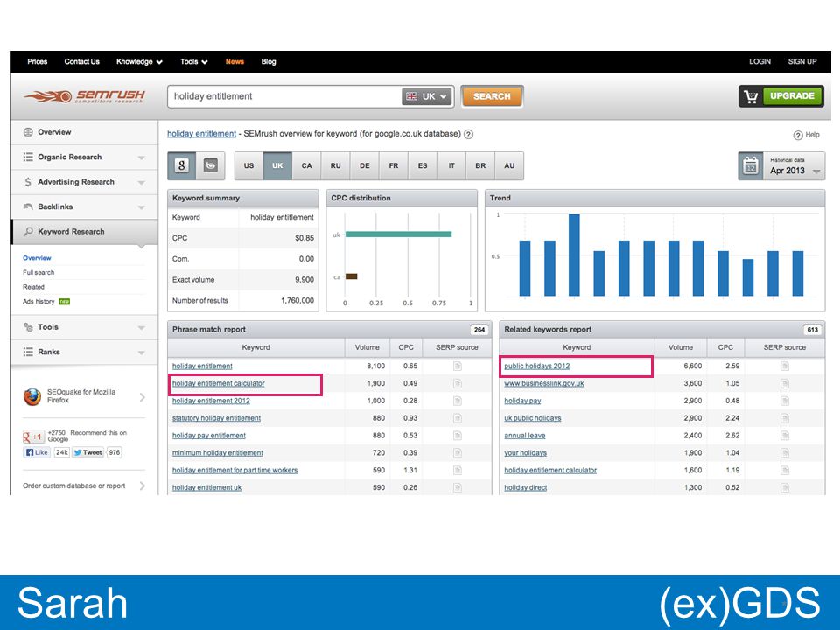Open Related under Keyword Research

[33, 287]
